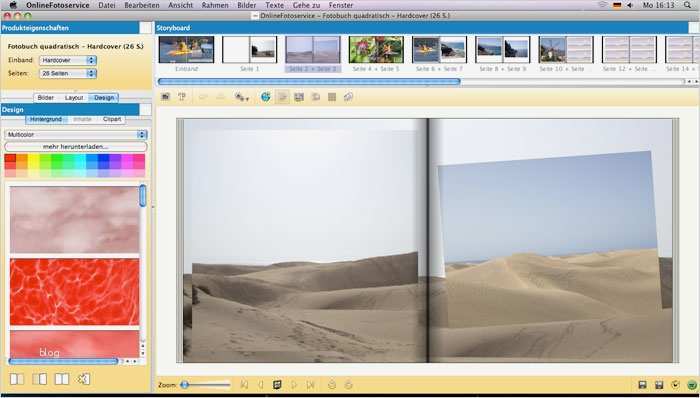Click the grid icon in editor toolbar
The width and height of the screenshot is (700, 398).
tap(332, 97)
